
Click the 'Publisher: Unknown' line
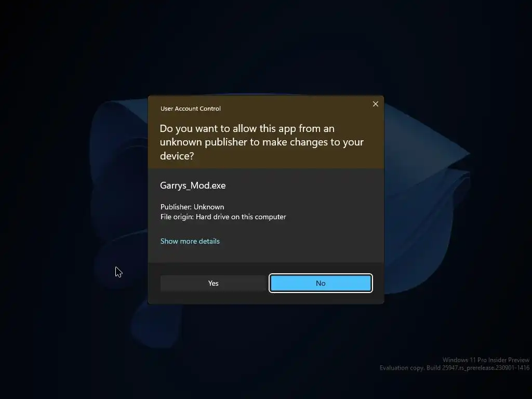(192, 207)
